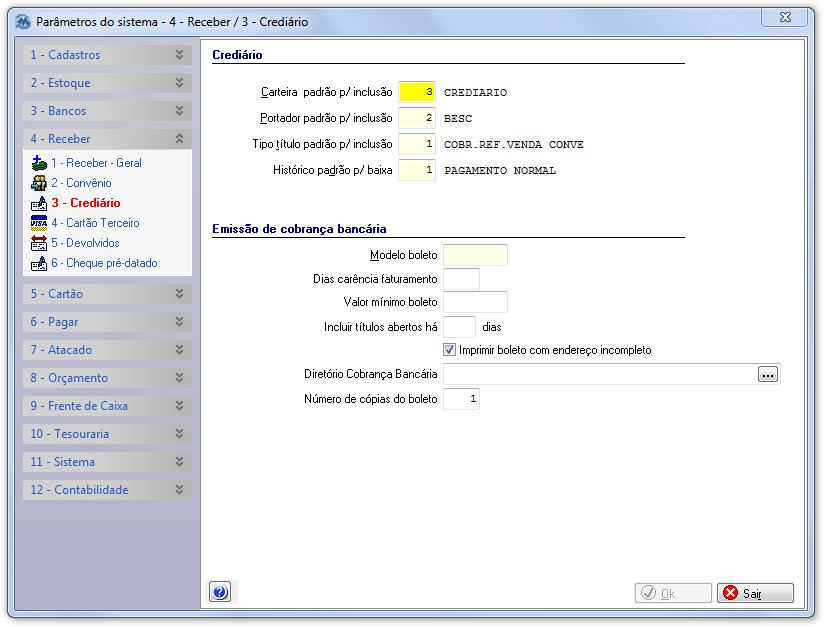
Task: Select 2 - Convênio menu entry
Action: pyautogui.click(x=81, y=183)
